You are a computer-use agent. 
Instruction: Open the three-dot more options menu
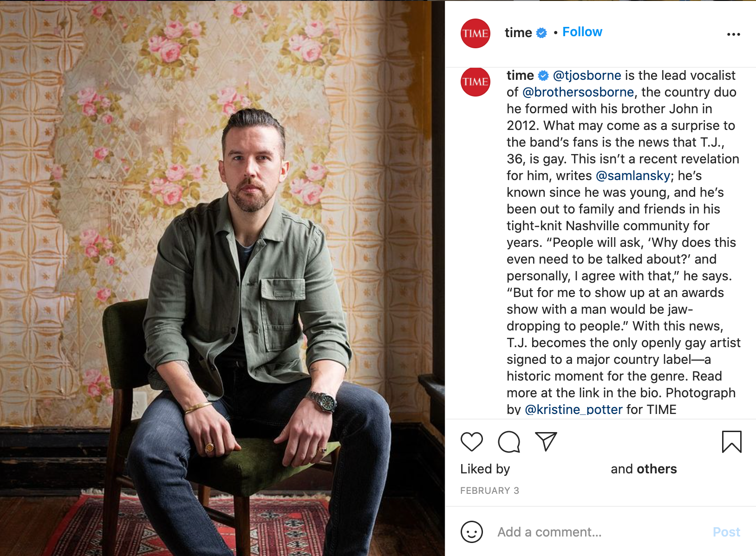coord(733,34)
